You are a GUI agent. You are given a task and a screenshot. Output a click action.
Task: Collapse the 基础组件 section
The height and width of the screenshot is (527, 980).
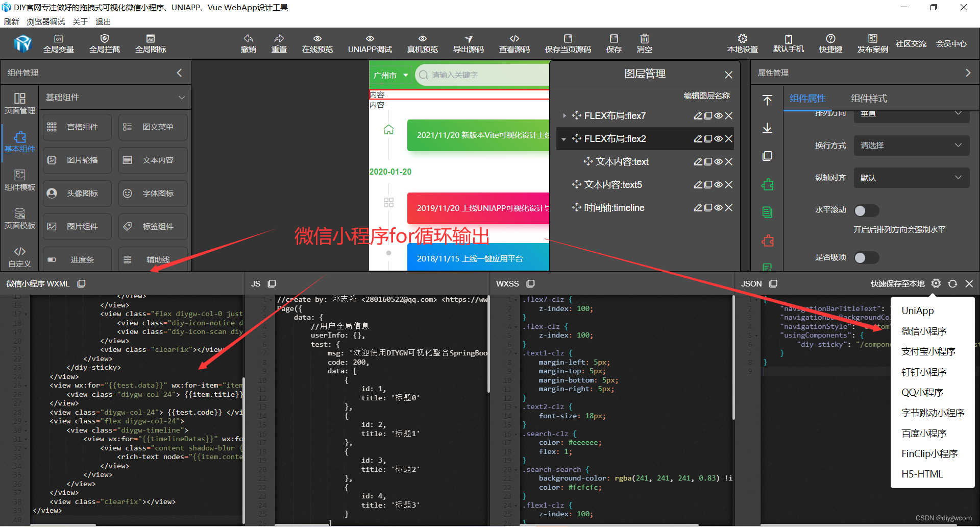(x=182, y=98)
